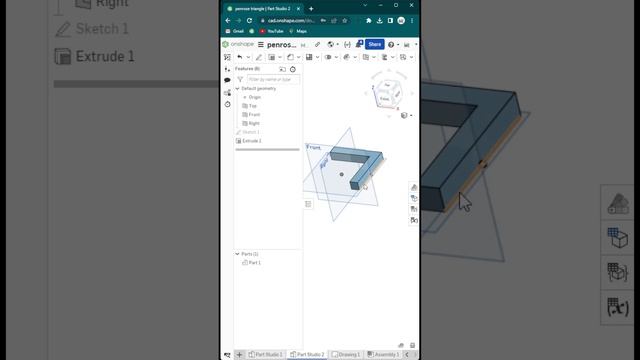Open the YouTube bookmark
Screen dimensions: 640x360
[272, 31]
